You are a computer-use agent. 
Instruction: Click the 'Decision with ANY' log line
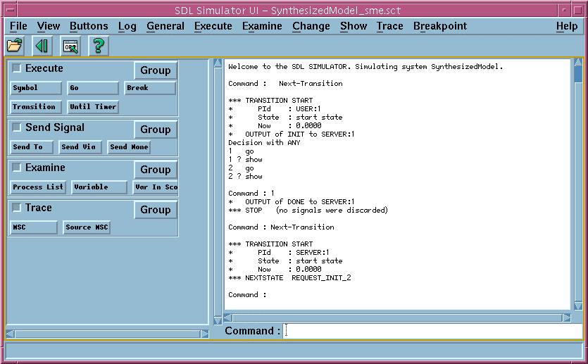click(264, 142)
